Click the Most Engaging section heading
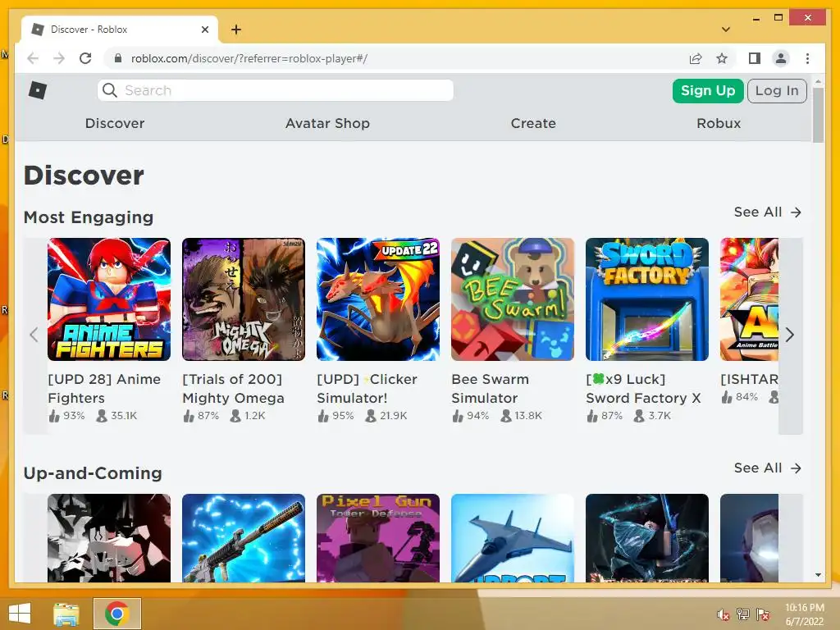Screen dimensions: 840x630 tap(89, 217)
